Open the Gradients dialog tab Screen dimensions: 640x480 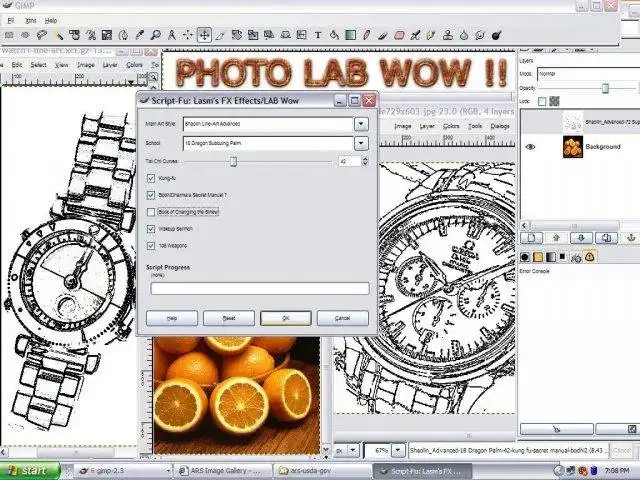[551, 257]
